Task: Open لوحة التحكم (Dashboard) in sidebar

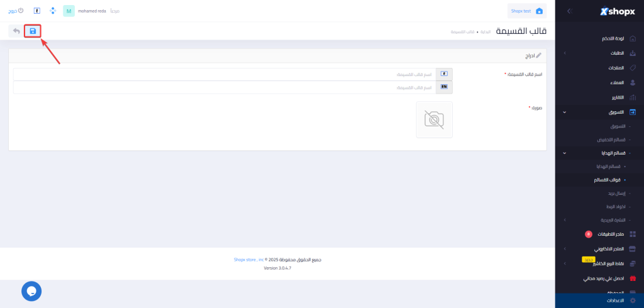Action: pyautogui.click(x=610, y=38)
